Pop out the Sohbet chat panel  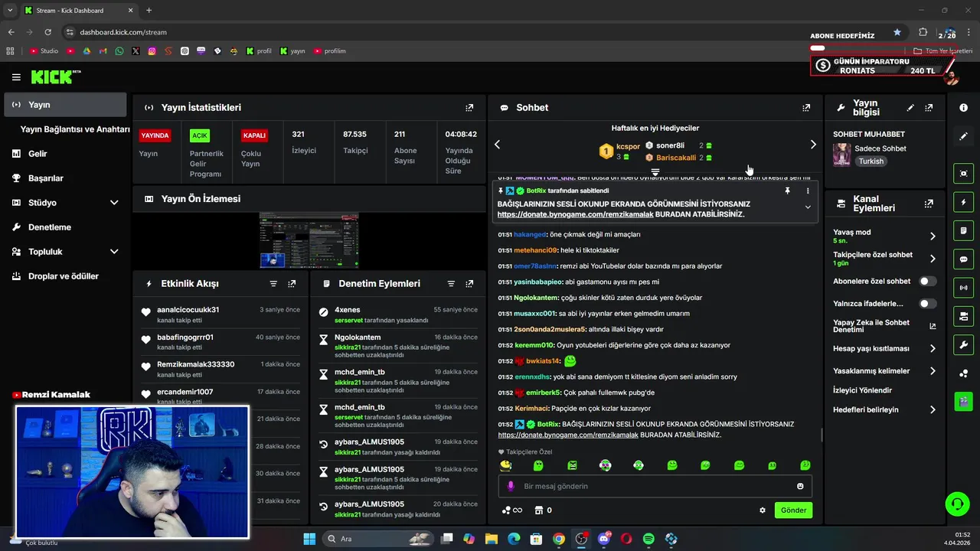pos(806,108)
